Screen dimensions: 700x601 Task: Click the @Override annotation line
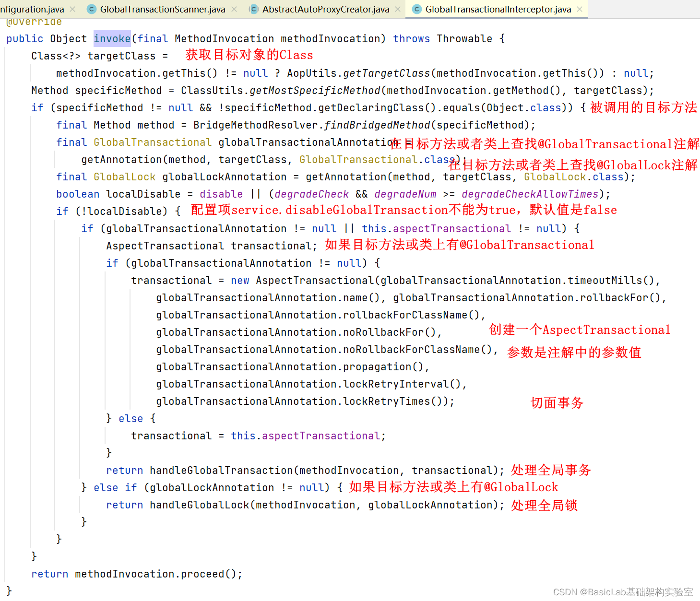pyautogui.click(x=34, y=22)
